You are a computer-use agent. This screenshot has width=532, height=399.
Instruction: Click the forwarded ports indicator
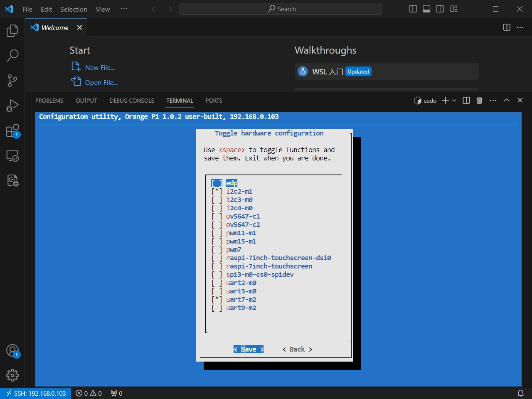[116, 393]
